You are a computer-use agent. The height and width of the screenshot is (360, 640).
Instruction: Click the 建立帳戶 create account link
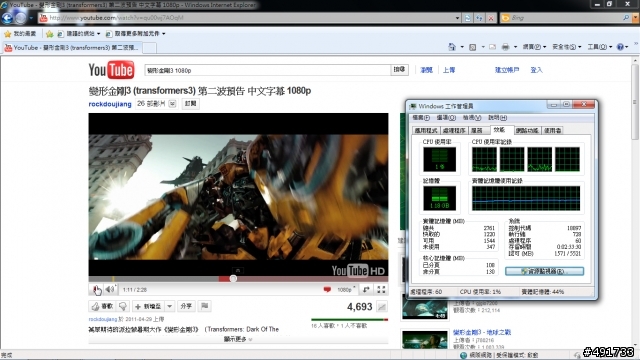click(x=507, y=70)
